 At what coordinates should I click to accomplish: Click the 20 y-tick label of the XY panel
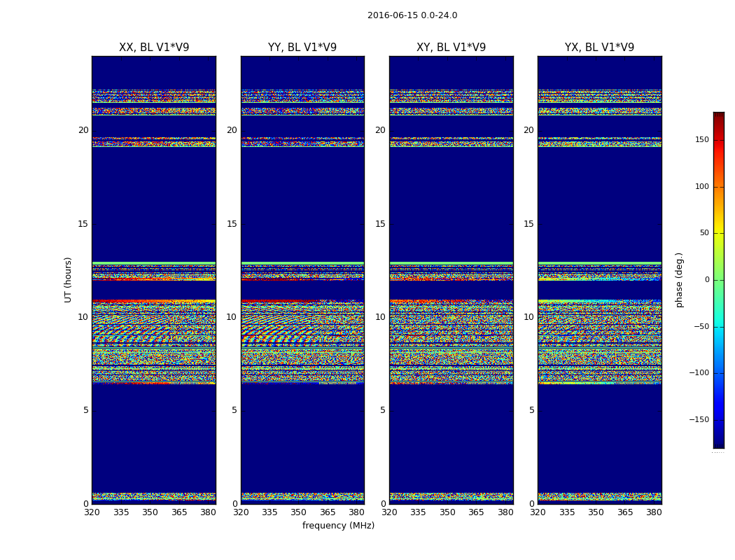pyautogui.click(x=380, y=130)
